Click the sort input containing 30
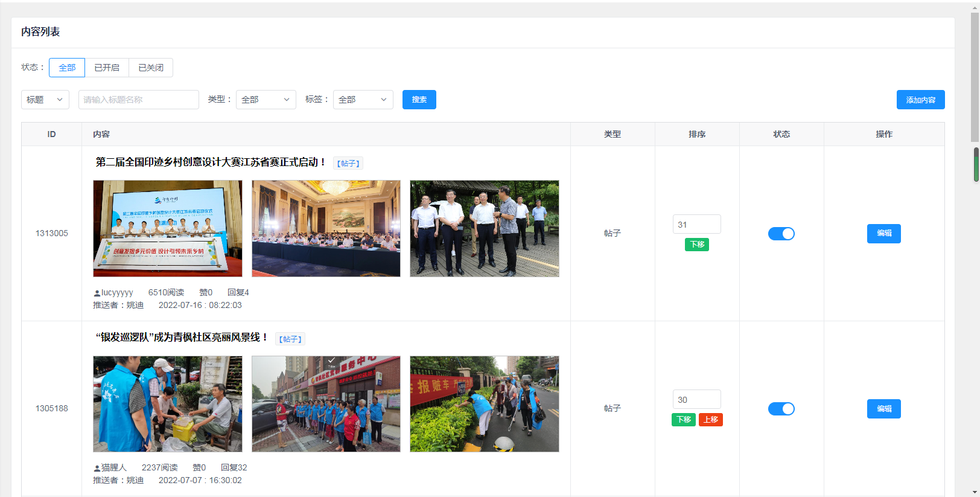The width and height of the screenshot is (980, 497). click(x=697, y=399)
